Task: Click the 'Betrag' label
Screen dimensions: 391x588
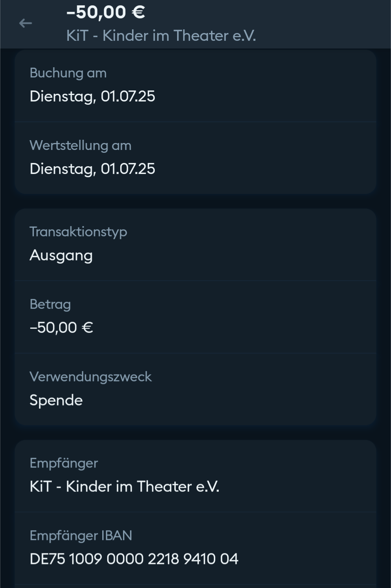Action: point(50,304)
